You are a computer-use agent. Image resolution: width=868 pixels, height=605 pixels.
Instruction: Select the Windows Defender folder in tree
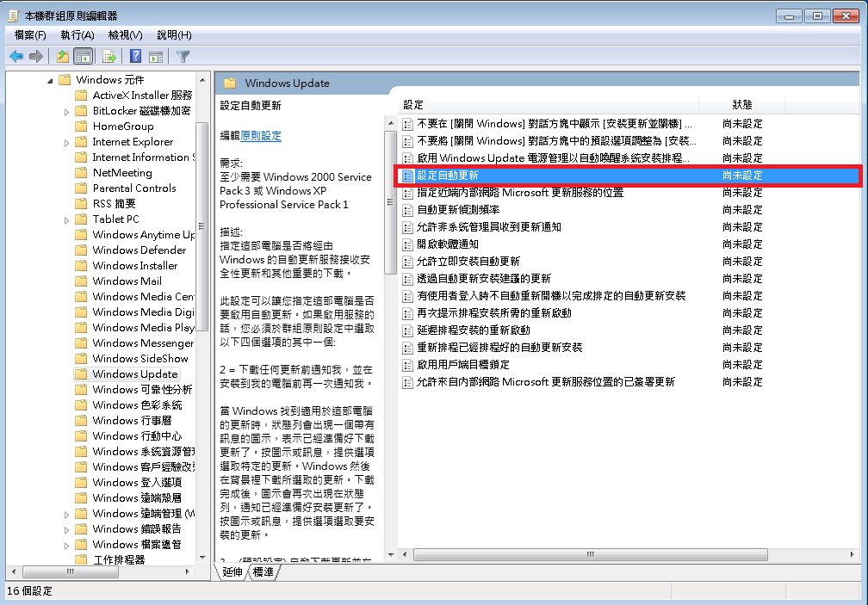click(x=139, y=250)
